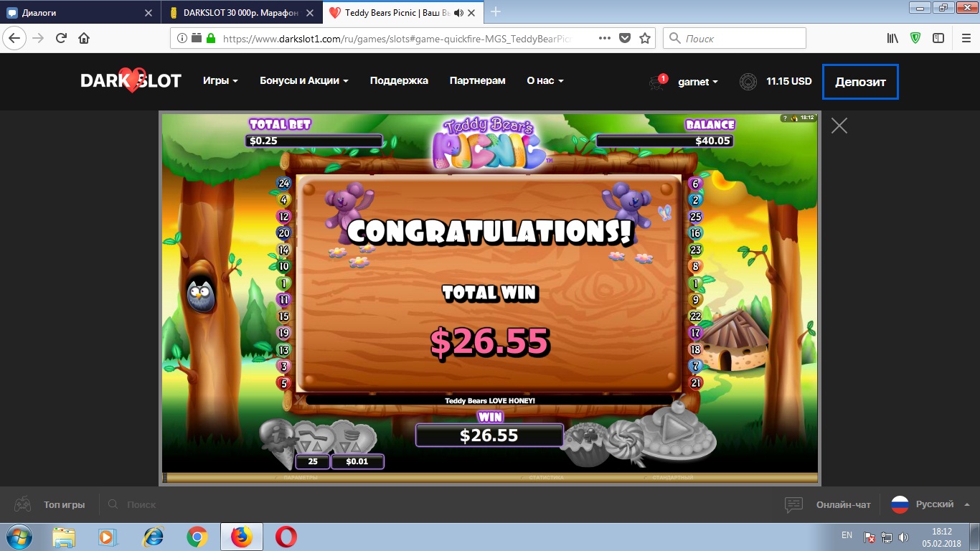The image size is (980, 551).
Task: Open Firefox library icon
Action: (892, 38)
